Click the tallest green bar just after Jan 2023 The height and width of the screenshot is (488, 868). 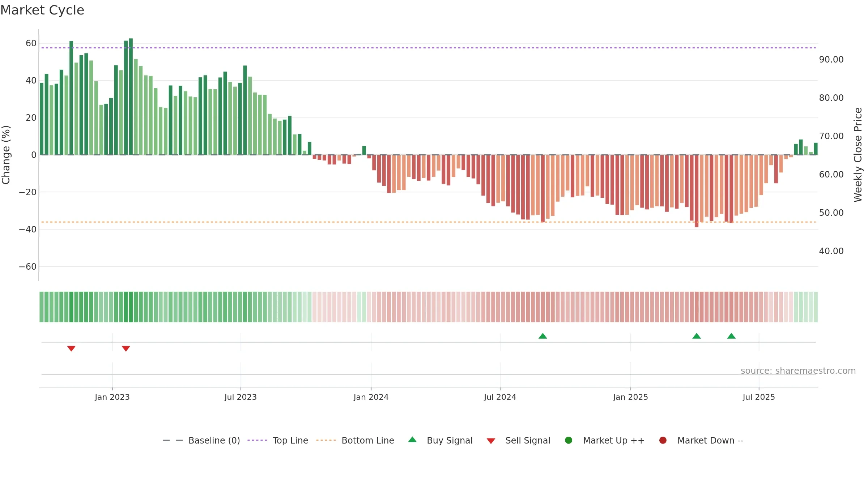pos(131,97)
